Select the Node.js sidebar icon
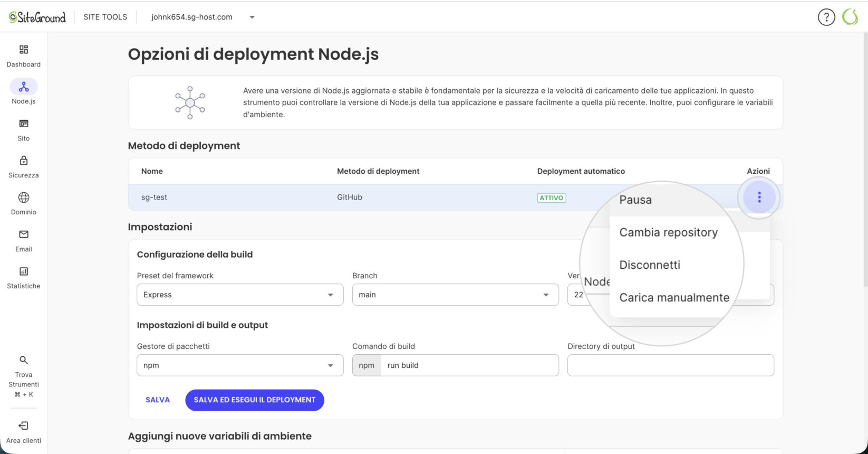 click(24, 87)
